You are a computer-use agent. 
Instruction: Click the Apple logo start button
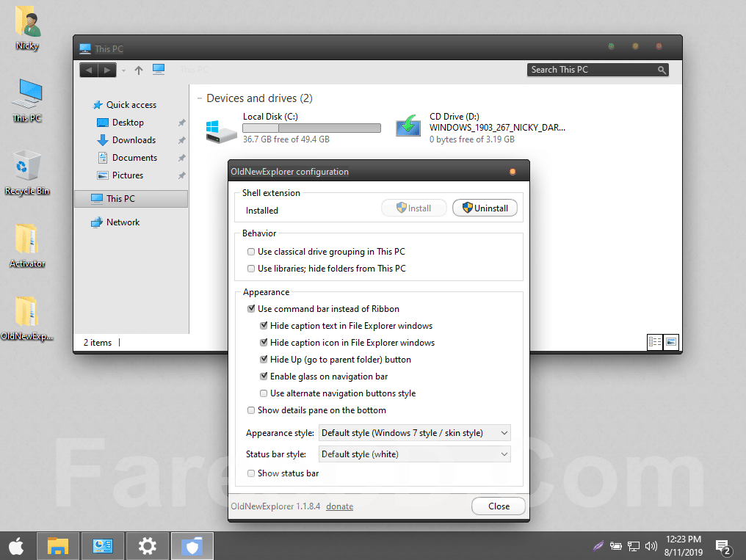tap(17, 546)
